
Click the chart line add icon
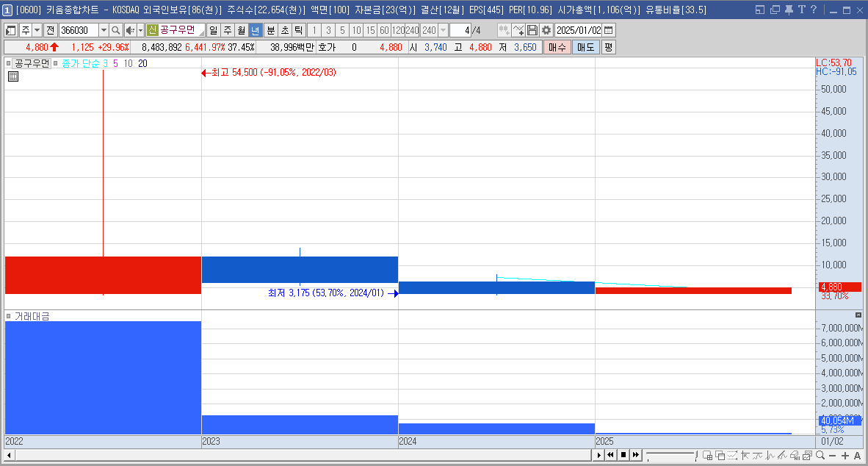518,30
